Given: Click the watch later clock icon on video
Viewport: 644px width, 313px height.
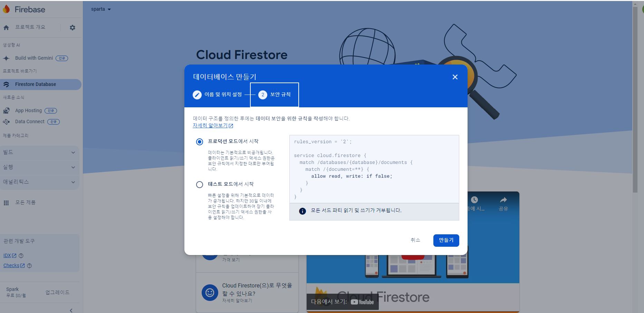Looking at the screenshot, I should pyautogui.click(x=474, y=200).
